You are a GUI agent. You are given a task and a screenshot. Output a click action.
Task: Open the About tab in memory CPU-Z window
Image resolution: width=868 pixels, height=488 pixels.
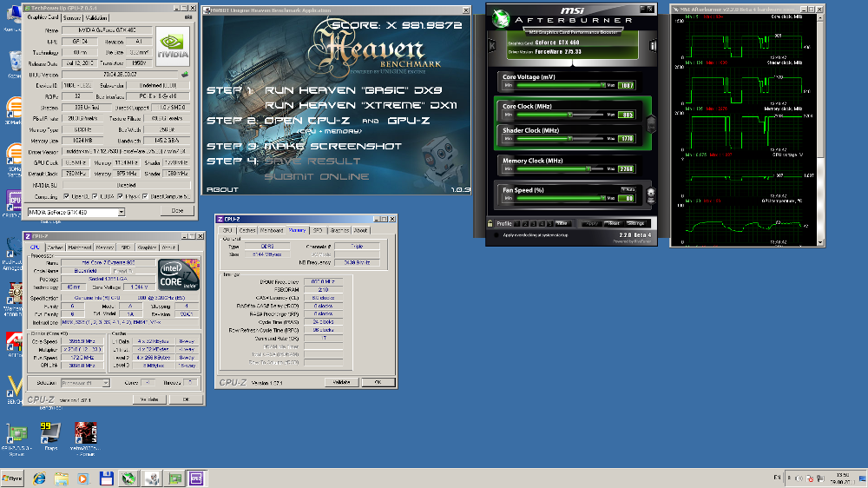[x=360, y=230]
